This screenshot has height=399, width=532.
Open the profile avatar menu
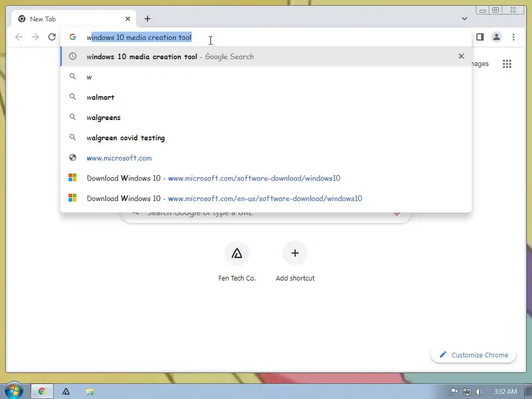point(496,37)
